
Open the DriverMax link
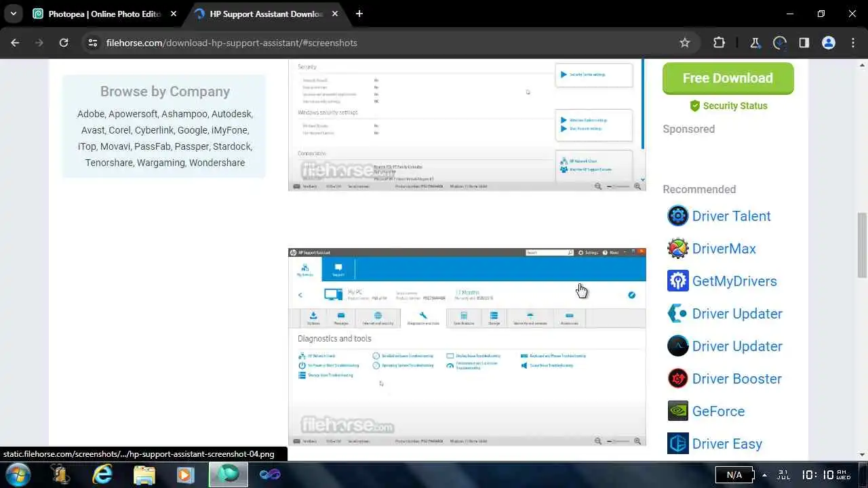pyautogui.click(x=724, y=249)
